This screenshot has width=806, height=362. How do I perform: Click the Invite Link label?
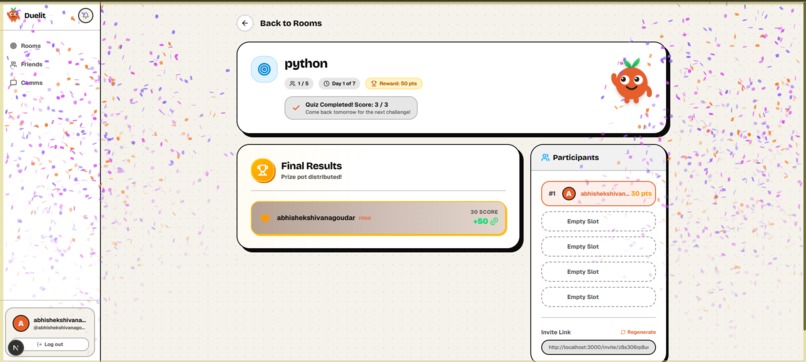coord(556,332)
